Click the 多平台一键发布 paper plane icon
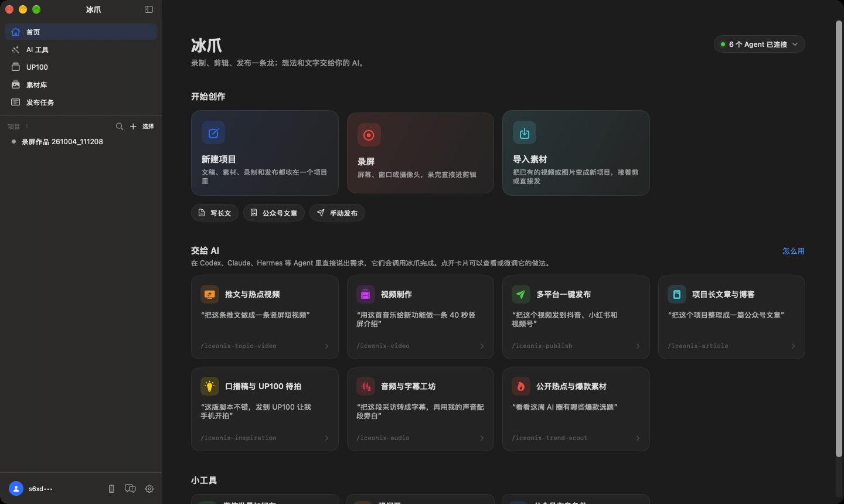The height and width of the screenshot is (504, 844). pyautogui.click(x=521, y=294)
